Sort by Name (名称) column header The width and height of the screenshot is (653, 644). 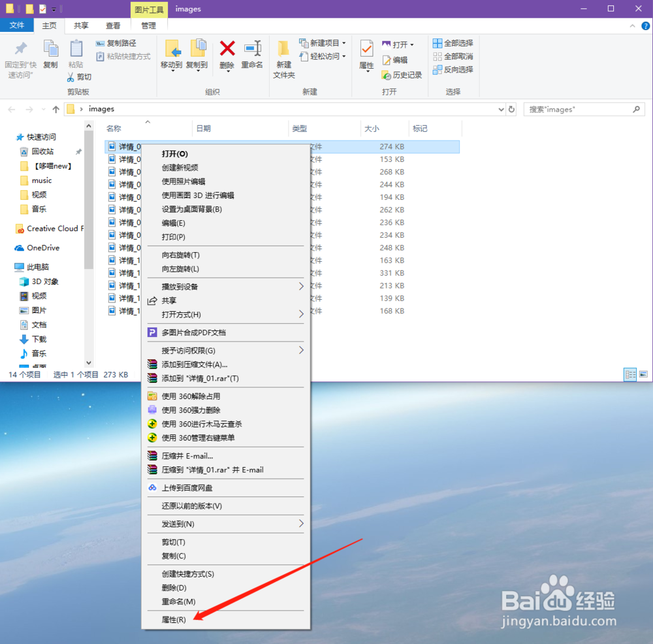pos(114,129)
